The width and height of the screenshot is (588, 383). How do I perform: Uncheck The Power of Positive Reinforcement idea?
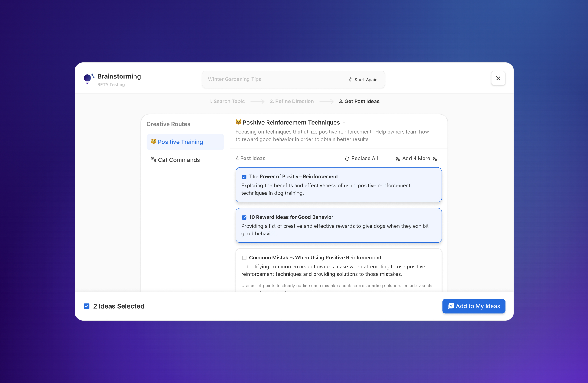point(244,177)
